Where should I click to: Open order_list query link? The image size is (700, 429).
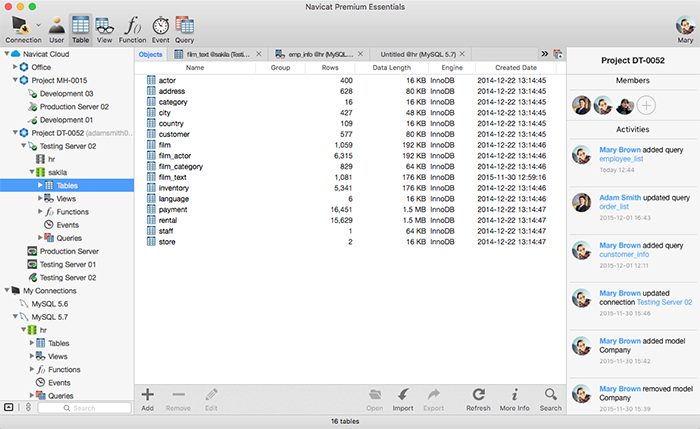tap(614, 207)
